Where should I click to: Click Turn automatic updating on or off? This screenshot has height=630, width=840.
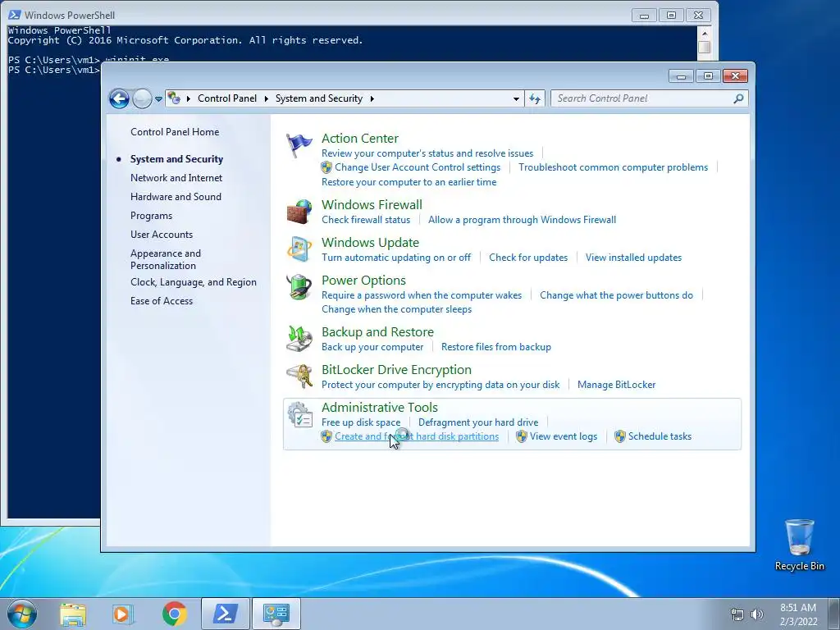coord(396,258)
